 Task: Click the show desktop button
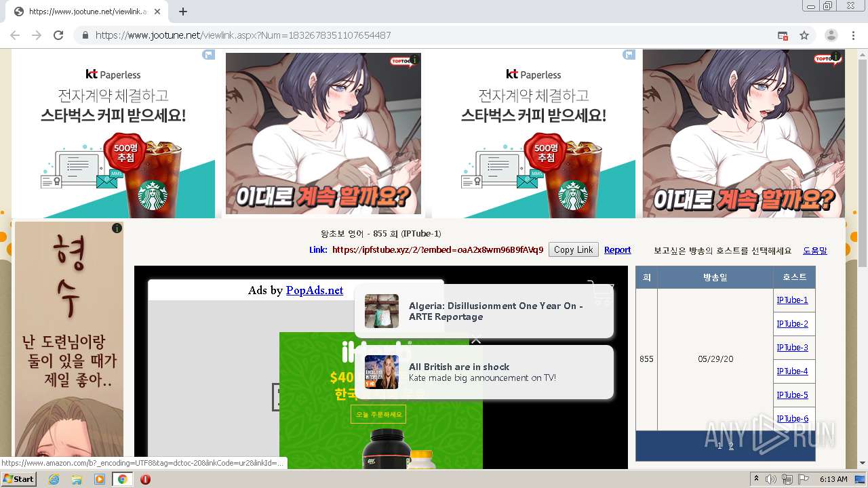pyautogui.click(x=861, y=479)
